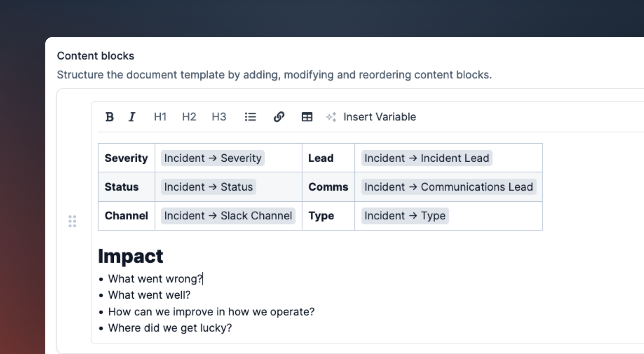Image resolution: width=644 pixels, height=354 pixels.
Task: Click the Incident → Type variable chip
Action: (x=405, y=216)
